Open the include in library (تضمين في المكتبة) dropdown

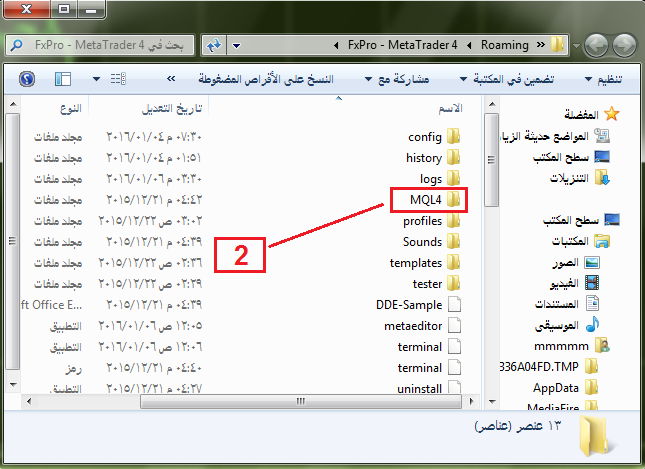pos(507,79)
